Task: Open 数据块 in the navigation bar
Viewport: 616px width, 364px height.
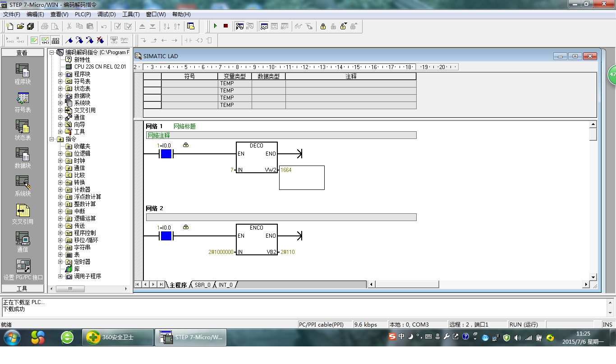Action: [23, 158]
